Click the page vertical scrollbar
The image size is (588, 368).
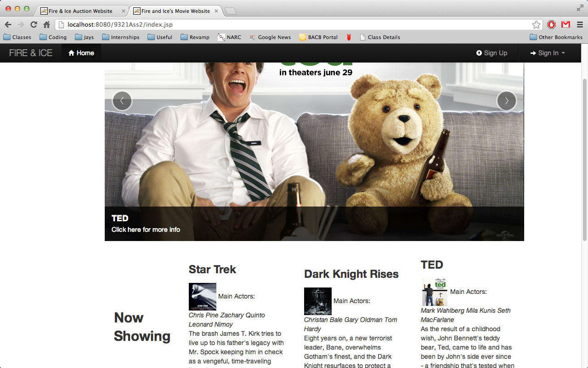(584, 161)
